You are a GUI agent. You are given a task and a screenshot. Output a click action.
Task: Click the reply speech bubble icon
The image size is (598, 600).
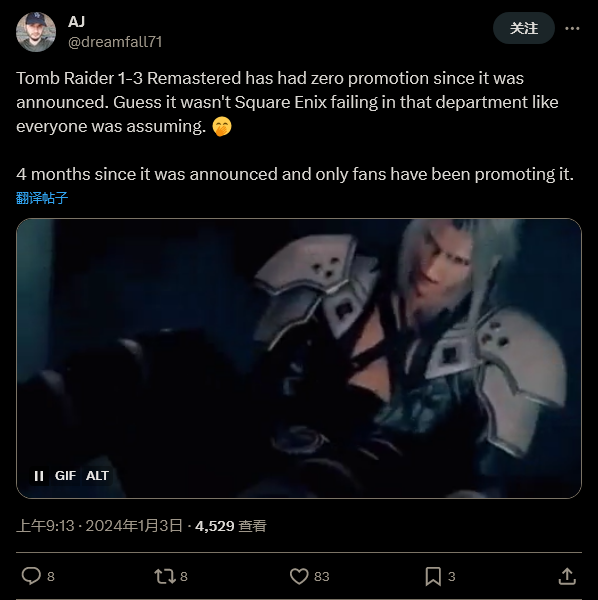(31, 576)
